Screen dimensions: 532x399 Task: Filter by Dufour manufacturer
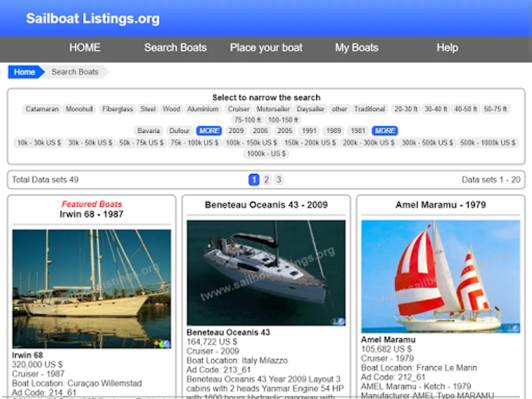click(x=180, y=131)
